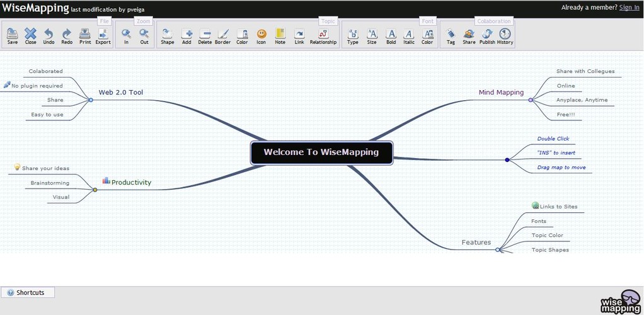The image size is (644, 315).
Task: Add a Link to topic
Action: tap(299, 36)
